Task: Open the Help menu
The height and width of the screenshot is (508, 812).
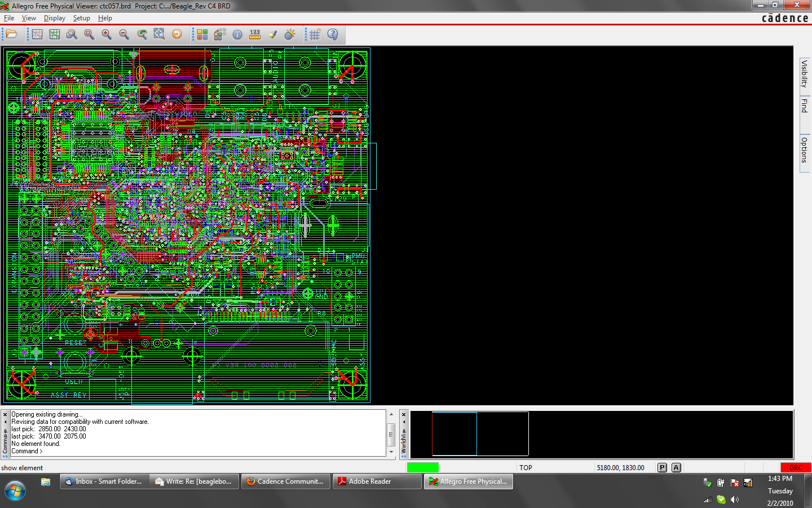Action: [105, 18]
